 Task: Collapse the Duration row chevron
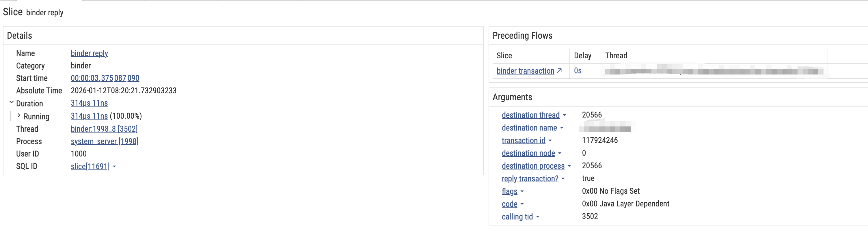click(12, 102)
